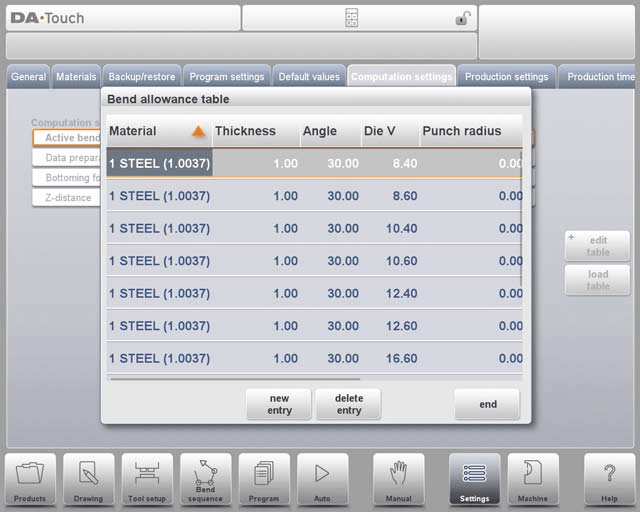Viewport: 640px width, 512px height.
Task: Switch to Production settings tab
Action: 506,77
